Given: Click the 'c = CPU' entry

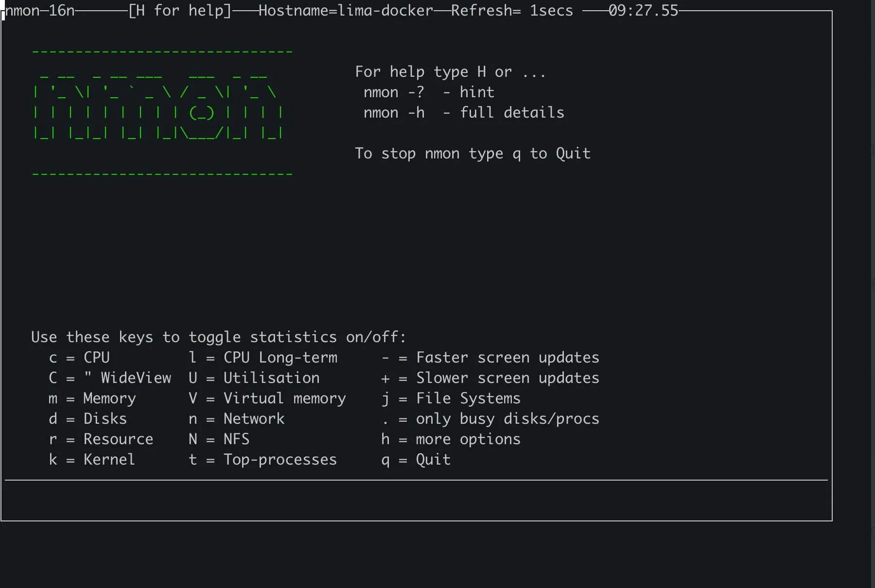Looking at the screenshot, I should click(79, 358).
